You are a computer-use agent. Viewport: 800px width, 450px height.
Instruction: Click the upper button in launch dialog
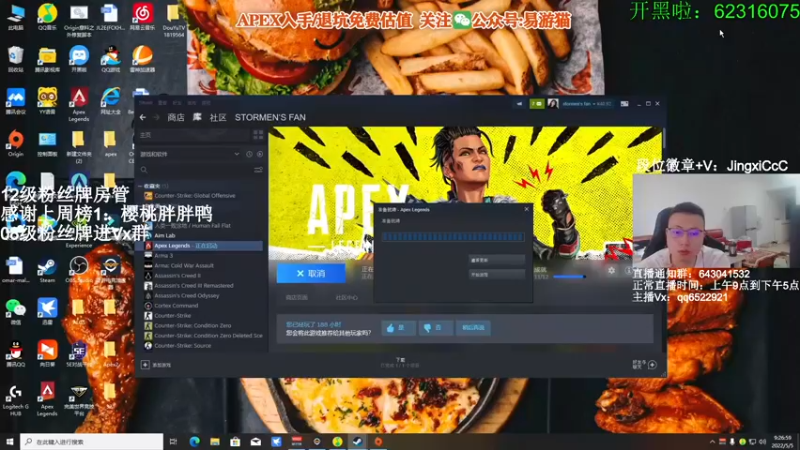pyautogui.click(x=497, y=260)
